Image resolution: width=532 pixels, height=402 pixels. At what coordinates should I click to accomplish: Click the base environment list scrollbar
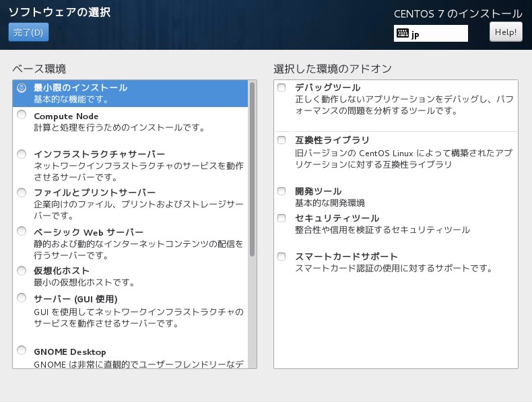point(252,169)
